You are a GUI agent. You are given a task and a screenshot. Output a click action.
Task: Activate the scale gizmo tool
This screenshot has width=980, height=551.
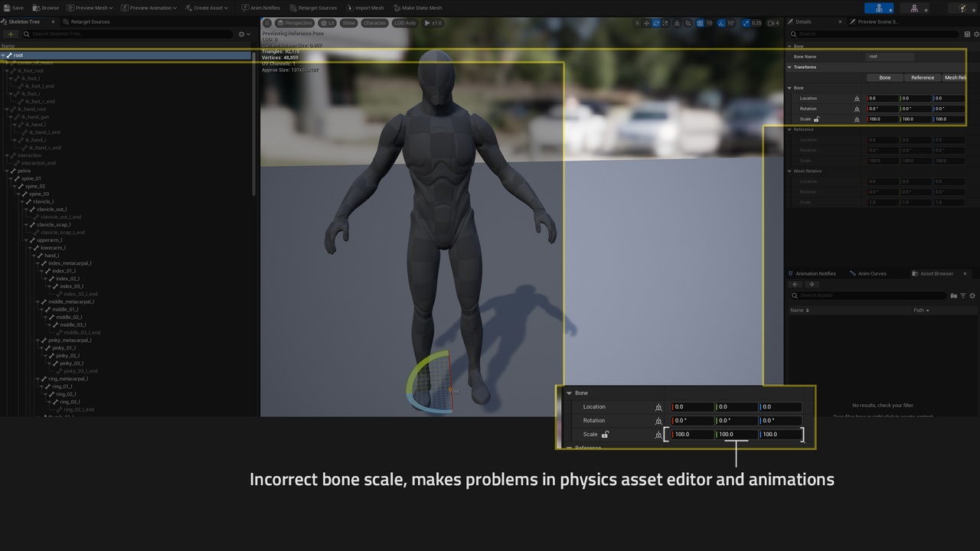coord(665,23)
